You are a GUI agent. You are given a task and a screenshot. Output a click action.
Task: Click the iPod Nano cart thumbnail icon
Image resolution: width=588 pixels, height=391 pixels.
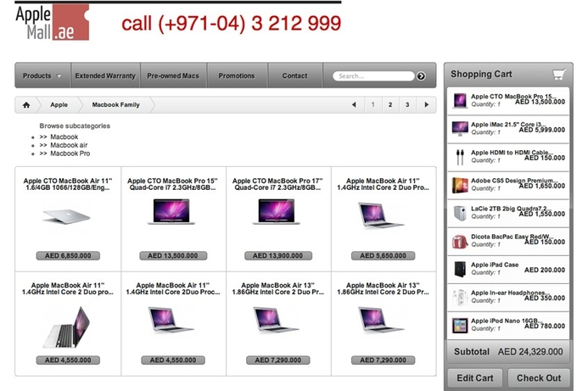point(460,326)
